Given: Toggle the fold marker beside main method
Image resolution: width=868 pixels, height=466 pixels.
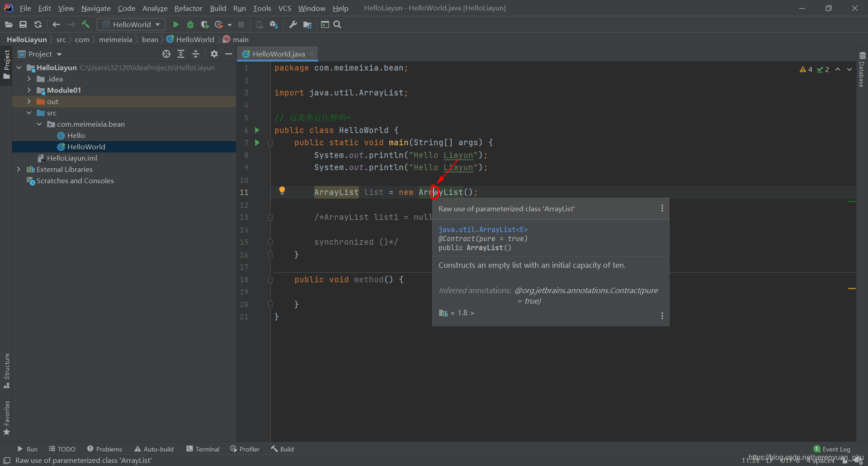Looking at the screenshot, I should [270, 143].
